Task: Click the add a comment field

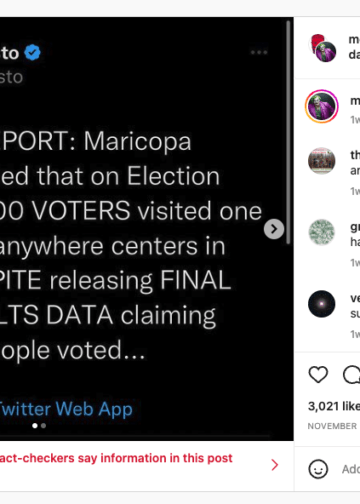Action: click(351, 469)
